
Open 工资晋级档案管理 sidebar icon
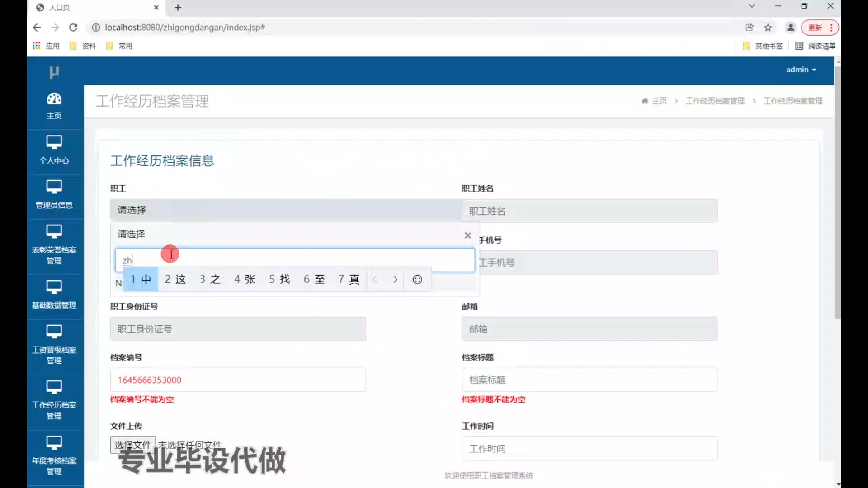54,332
